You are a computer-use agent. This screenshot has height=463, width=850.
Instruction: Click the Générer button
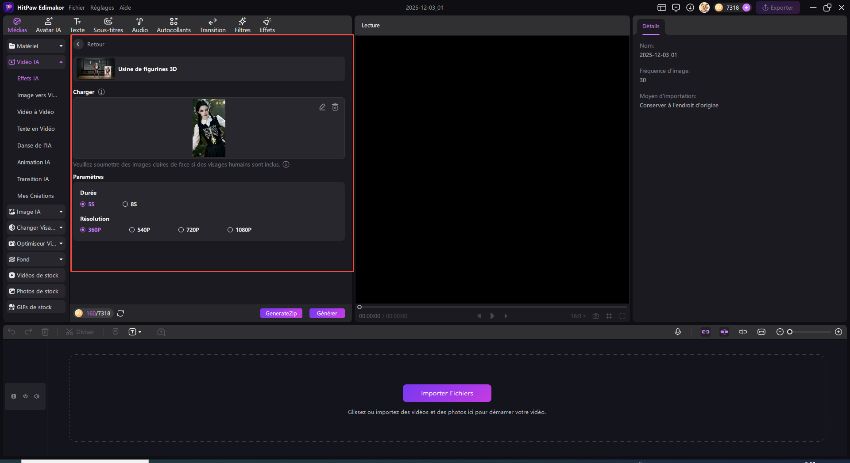coord(326,313)
